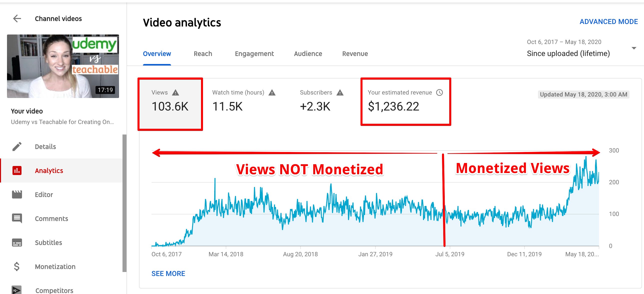Open the date range dropdown arrow
The height and width of the screenshot is (294, 644).
(x=634, y=48)
